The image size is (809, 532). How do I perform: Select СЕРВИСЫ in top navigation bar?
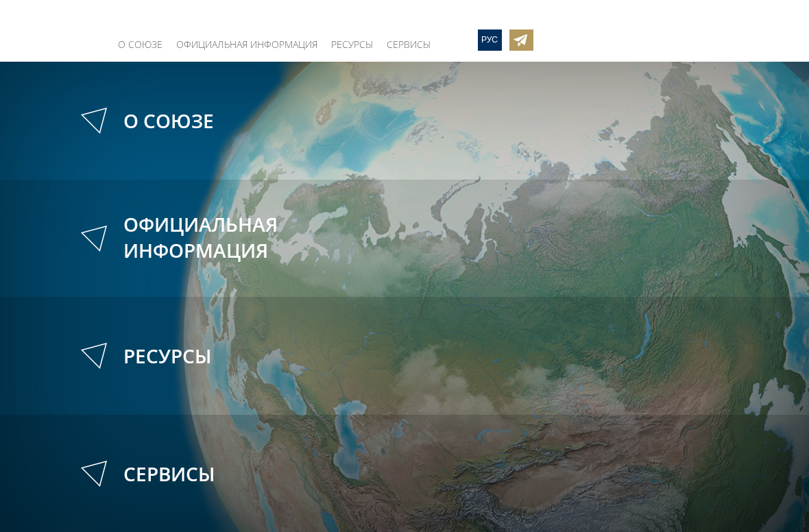tap(409, 45)
